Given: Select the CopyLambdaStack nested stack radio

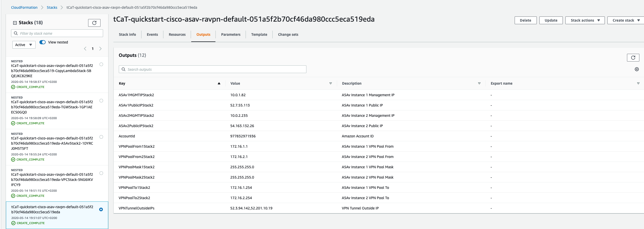Looking at the screenshot, I should tap(101, 64).
